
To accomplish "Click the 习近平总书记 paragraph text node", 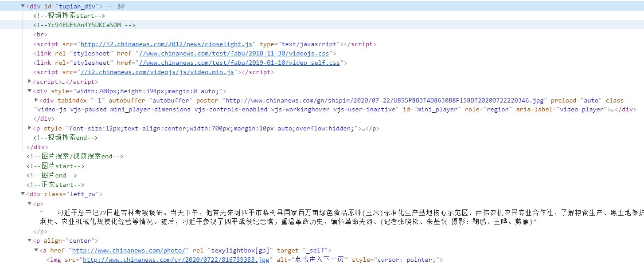I will [341, 217].
